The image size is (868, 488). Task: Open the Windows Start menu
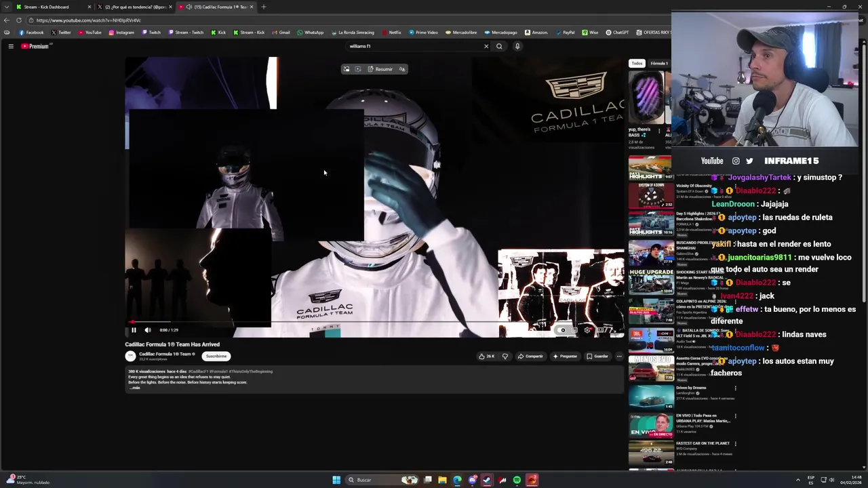click(336, 480)
